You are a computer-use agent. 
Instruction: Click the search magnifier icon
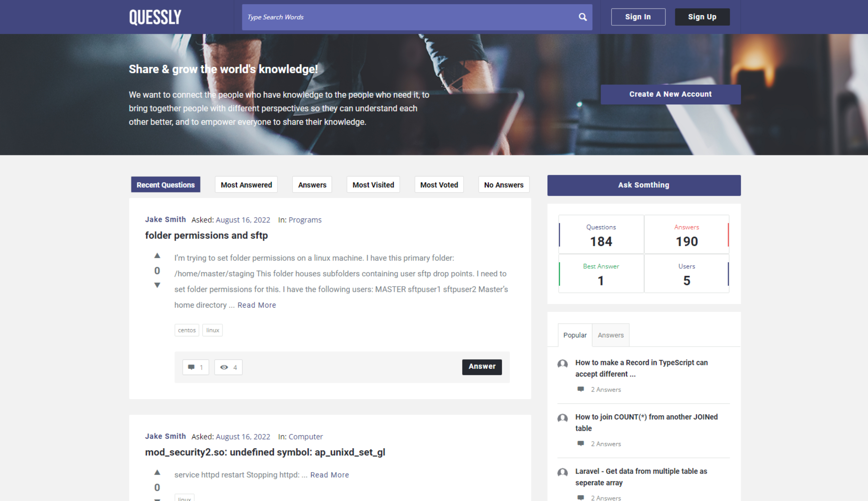click(582, 17)
